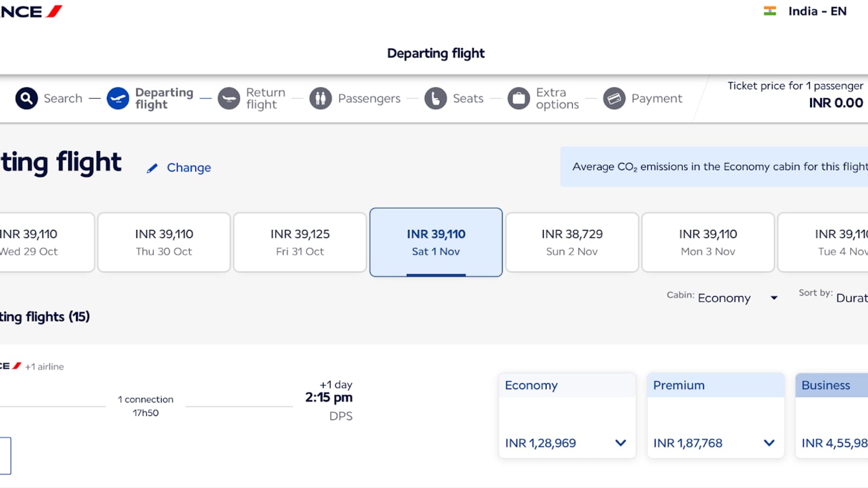Select the Fri 31 Oct date tab
Viewport: 868px width, 488px height.
point(300,242)
